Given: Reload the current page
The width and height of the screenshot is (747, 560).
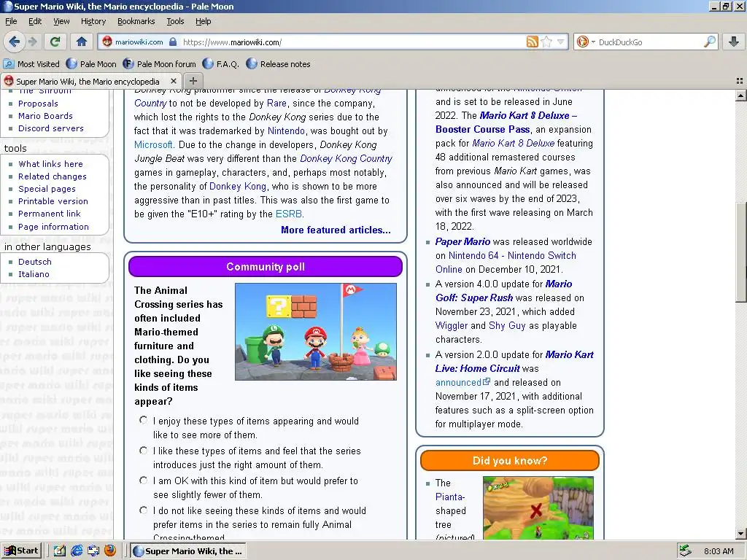Looking at the screenshot, I should [x=55, y=42].
